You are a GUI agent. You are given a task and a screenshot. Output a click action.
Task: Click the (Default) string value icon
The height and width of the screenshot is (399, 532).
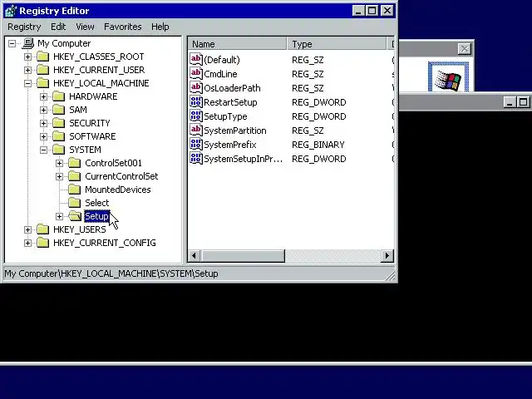(196, 59)
